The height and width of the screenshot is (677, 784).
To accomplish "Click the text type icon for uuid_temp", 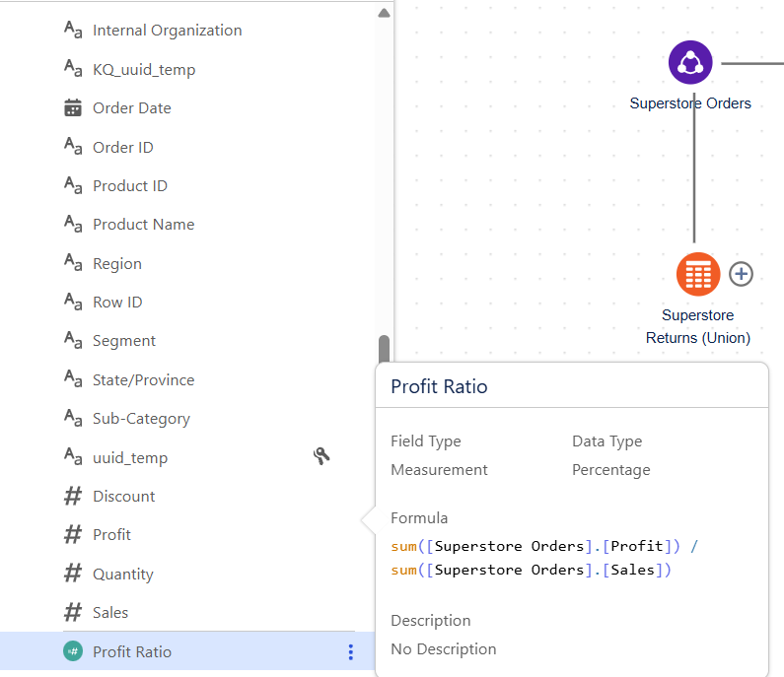I will 73,456.
